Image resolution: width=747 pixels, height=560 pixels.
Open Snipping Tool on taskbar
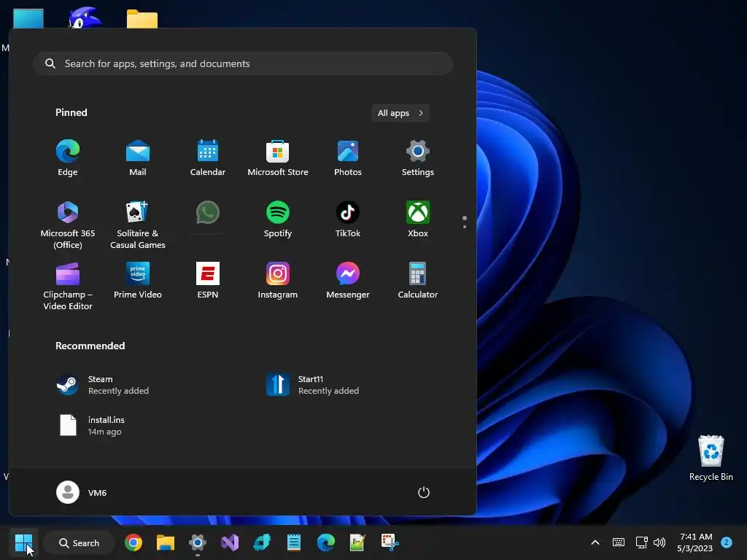click(390, 542)
